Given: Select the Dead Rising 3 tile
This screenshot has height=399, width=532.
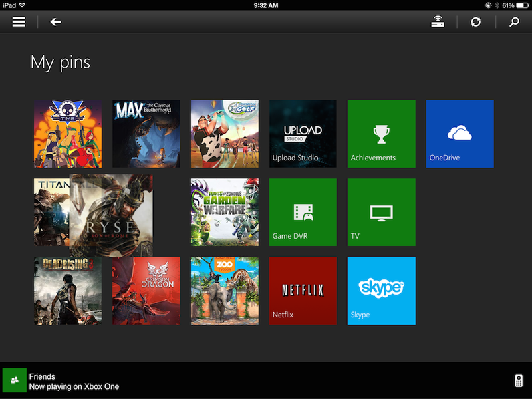Looking at the screenshot, I should pos(68,291).
